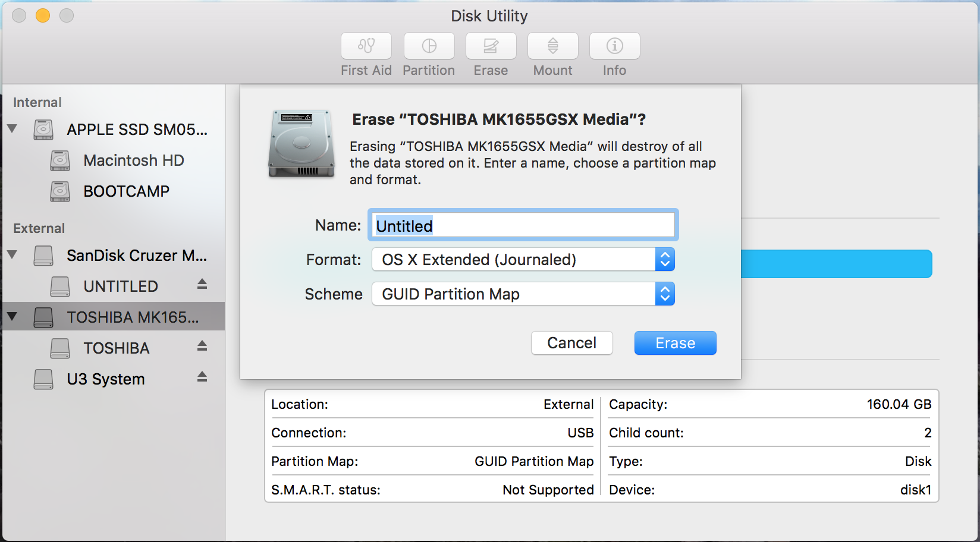This screenshot has width=980, height=542.
Task: Select SanDisk Cruzer M in sidebar
Action: point(137,256)
